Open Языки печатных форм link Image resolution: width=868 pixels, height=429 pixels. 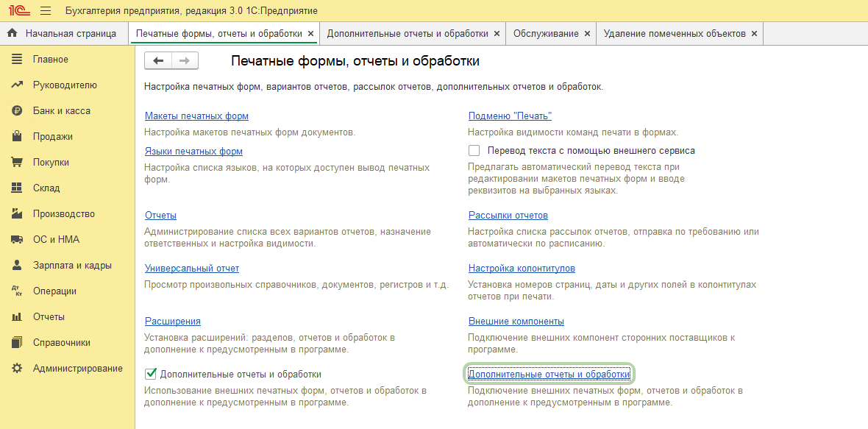pos(193,151)
